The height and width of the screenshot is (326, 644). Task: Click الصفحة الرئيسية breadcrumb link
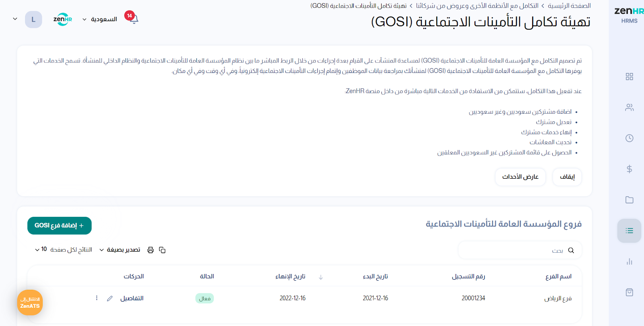[569, 6]
